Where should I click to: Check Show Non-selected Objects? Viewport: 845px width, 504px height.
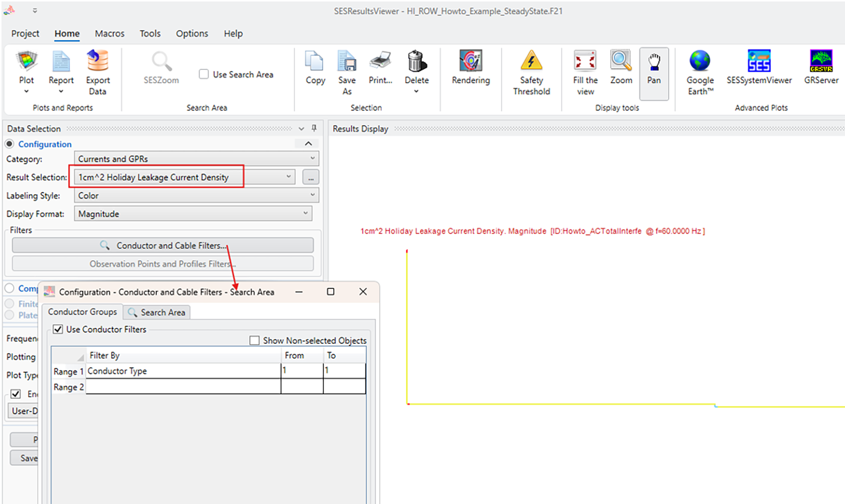(255, 341)
